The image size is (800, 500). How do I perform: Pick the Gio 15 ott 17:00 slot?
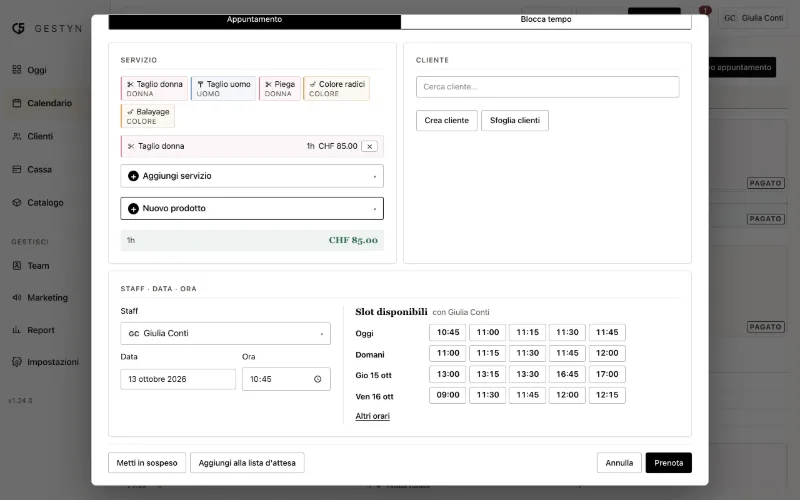[x=607, y=374]
